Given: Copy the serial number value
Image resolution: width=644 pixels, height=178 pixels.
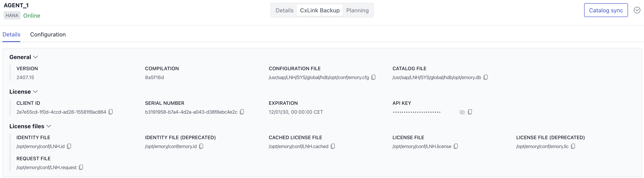Looking at the screenshot, I should (242, 112).
